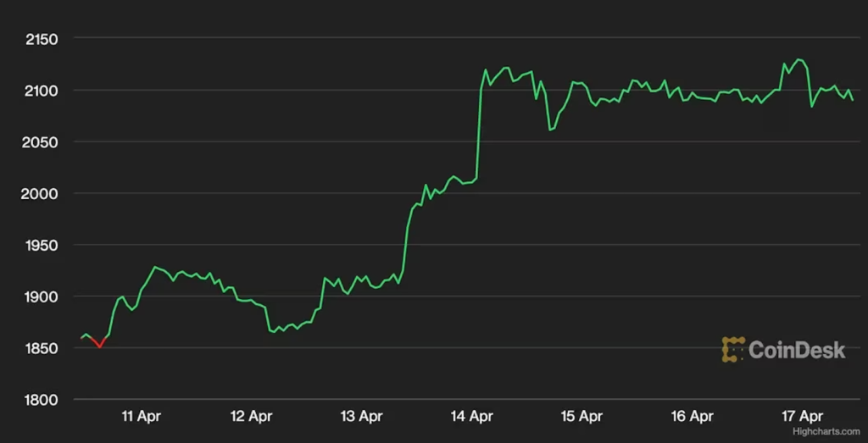Select the 2000 price axis label

point(42,194)
